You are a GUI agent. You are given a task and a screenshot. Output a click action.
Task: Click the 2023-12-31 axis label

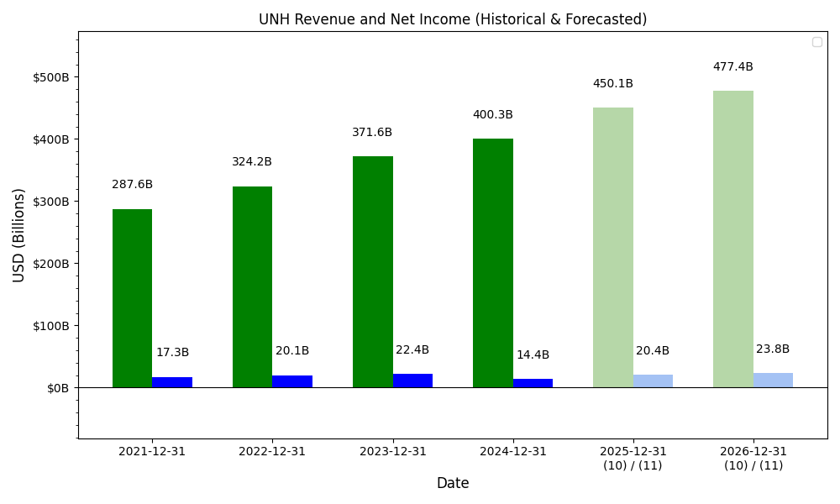point(392,452)
